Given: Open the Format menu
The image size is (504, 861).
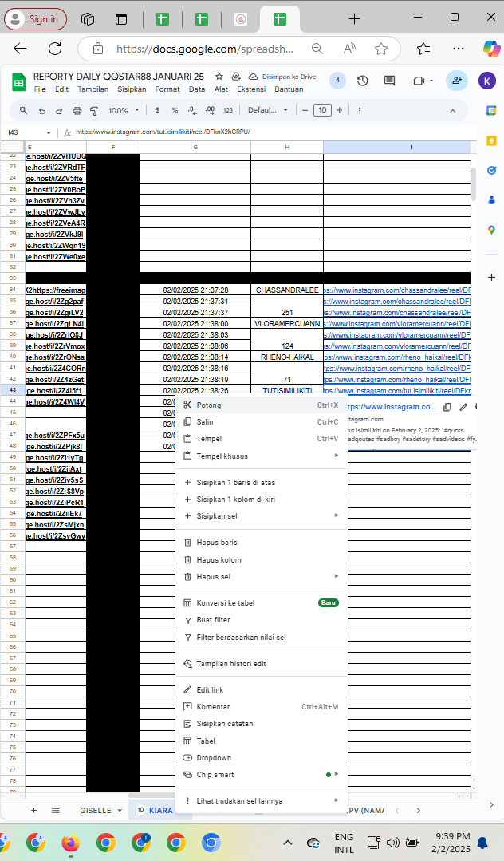Looking at the screenshot, I should coord(167,89).
